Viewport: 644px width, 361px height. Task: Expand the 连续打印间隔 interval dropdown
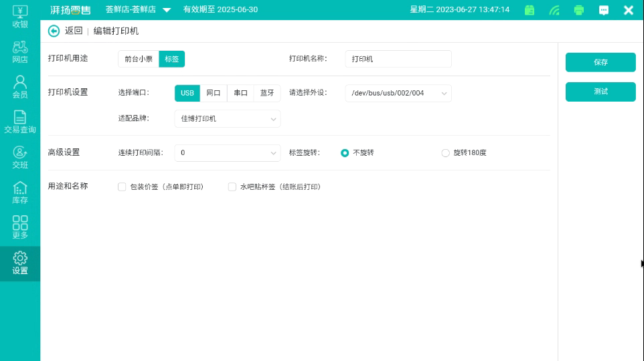(227, 153)
